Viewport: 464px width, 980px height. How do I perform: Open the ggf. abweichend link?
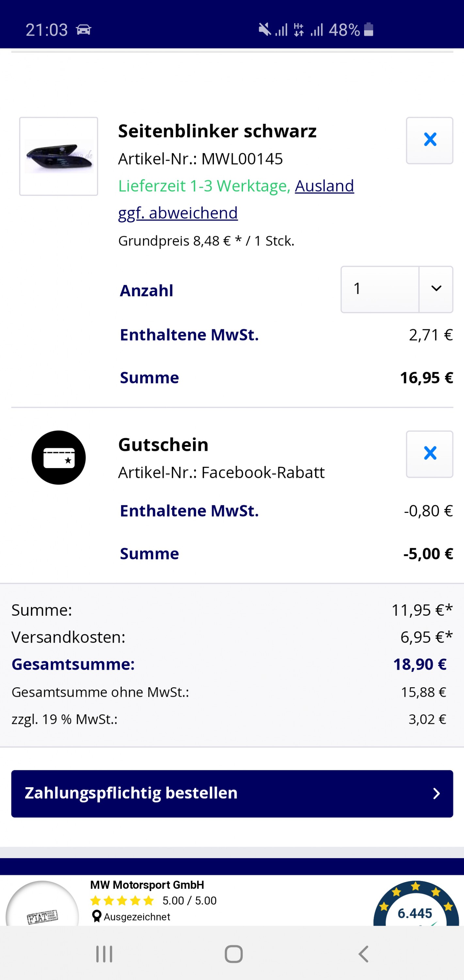tap(178, 213)
